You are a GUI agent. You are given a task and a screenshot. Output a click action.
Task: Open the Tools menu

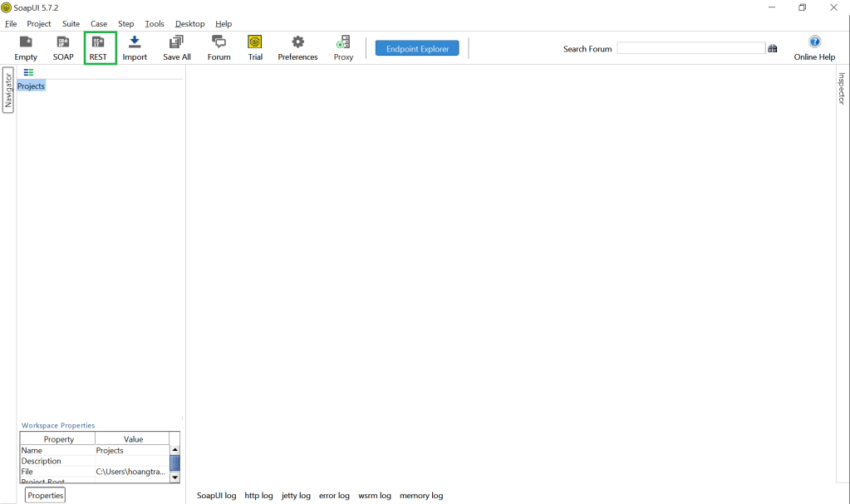155,24
